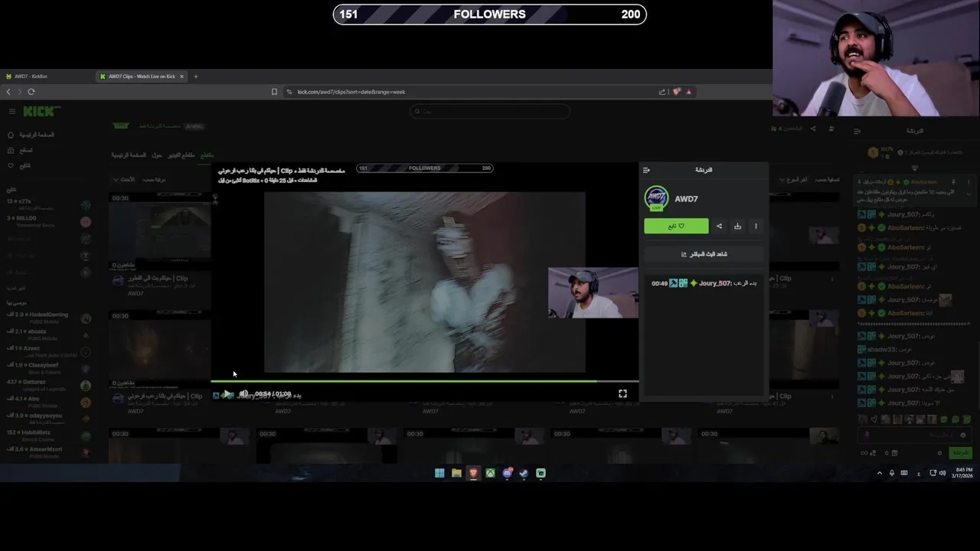This screenshot has height=551, width=980.
Task: Open the volume control in system tray
Action: [x=942, y=473]
